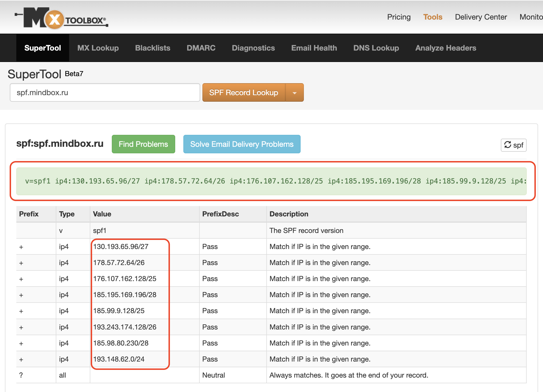Switch to the MX Lookup tab

[98, 48]
